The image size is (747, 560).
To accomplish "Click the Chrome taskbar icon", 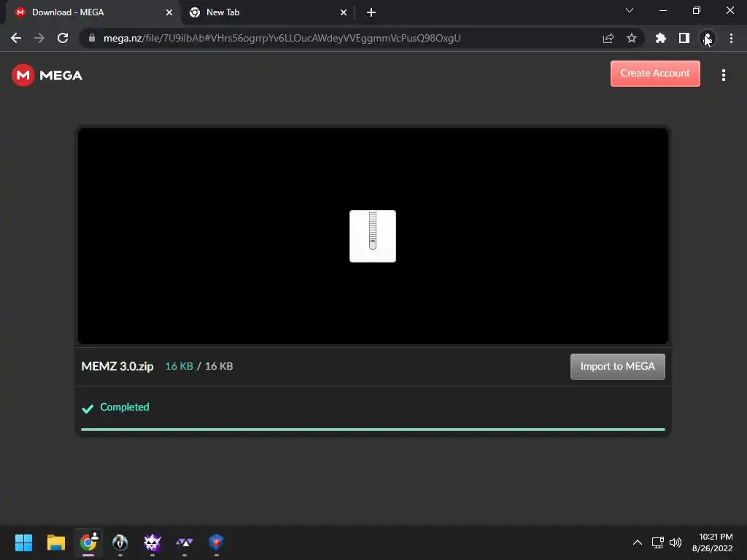I will pyautogui.click(x=88, y=542).
